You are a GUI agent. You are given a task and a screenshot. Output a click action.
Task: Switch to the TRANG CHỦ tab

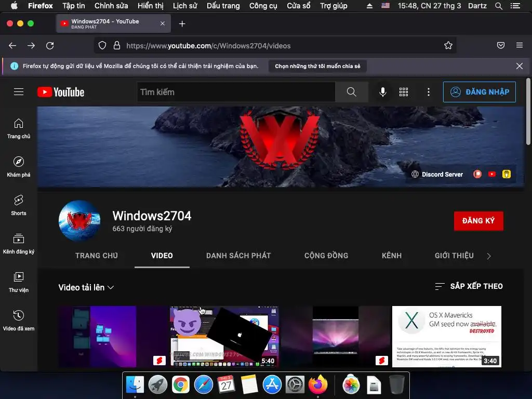96,256
